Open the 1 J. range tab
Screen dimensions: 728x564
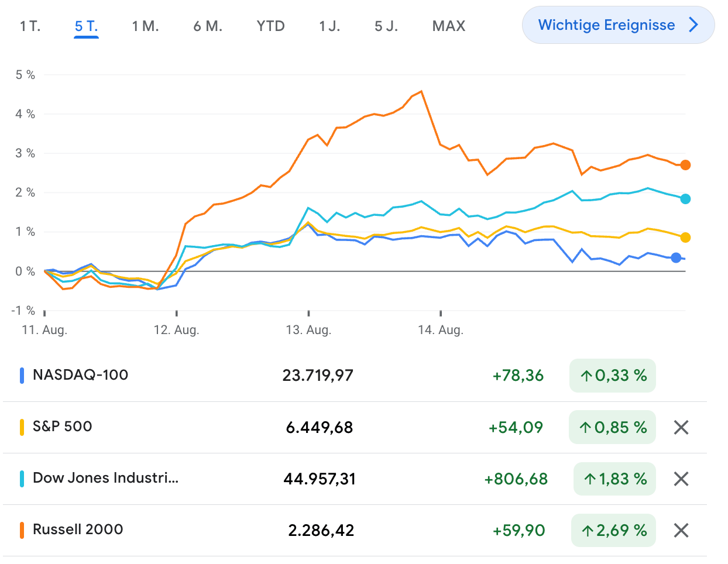point(329,26)
